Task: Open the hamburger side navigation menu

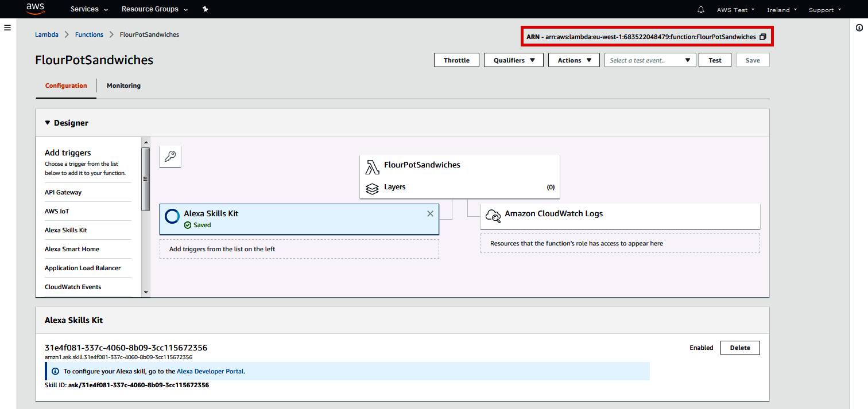Action: (x=7, y=28)
